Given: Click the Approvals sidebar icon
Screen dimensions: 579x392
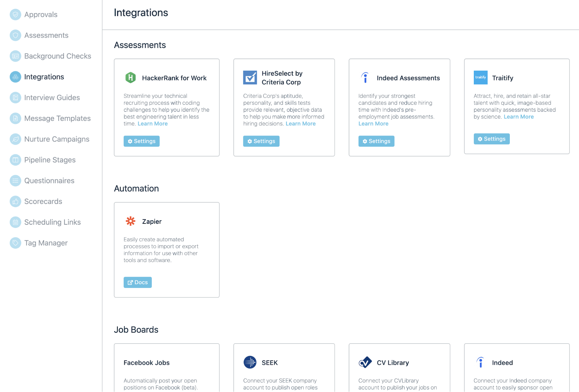Looking at the screenshot, I should coord(15,14).
